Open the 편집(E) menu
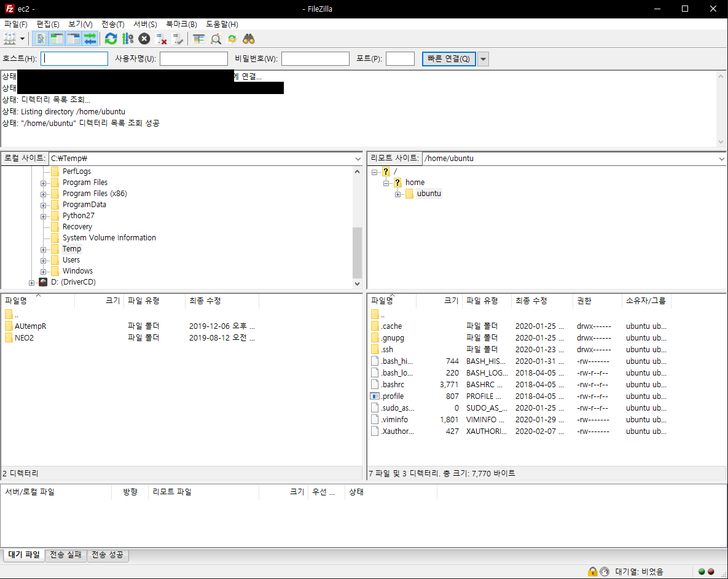This screenshot has width=728, height=579. 48,24
